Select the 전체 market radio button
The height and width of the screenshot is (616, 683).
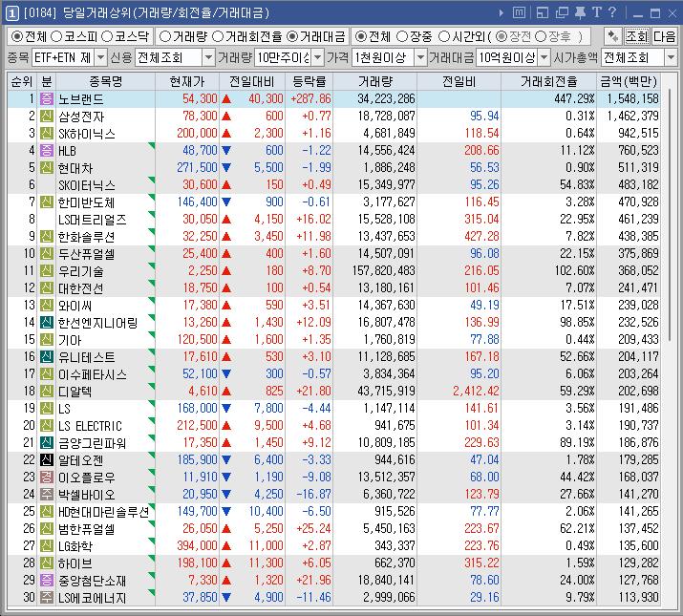click(x=16, y=36)
